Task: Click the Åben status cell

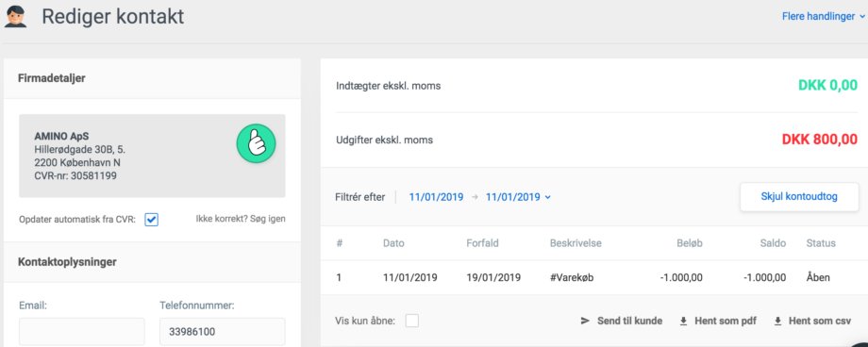Action: point(818,278)
